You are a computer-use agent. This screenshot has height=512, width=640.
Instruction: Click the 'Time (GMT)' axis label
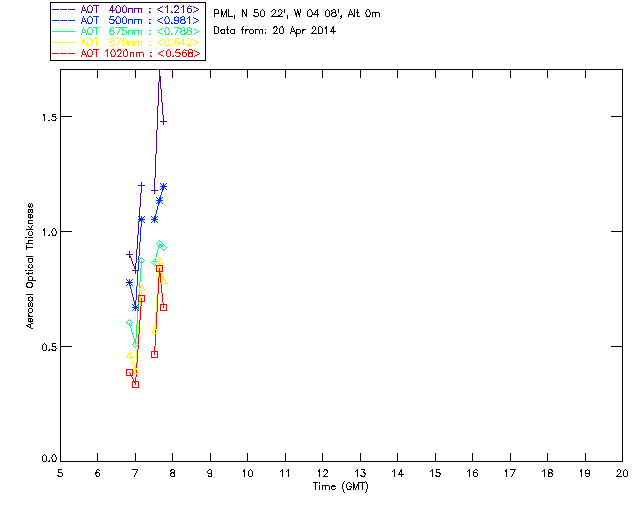click(340, 487)
